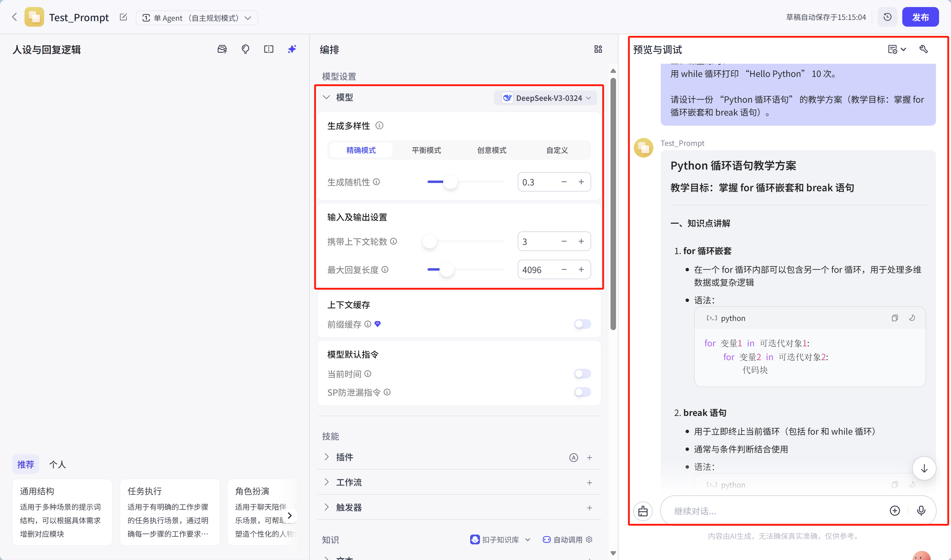
Task: Open the 扣子知识库 dropdown
Action: click(x=500, y=540)
